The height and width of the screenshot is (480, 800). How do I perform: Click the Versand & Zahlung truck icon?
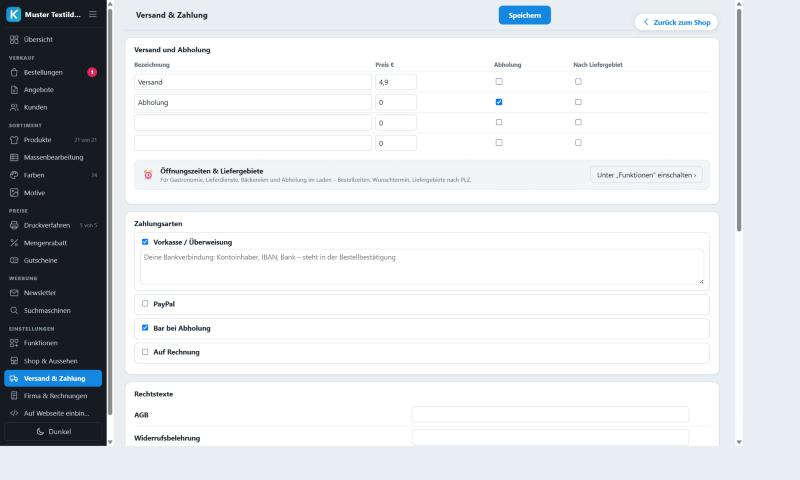pos(14,378)
